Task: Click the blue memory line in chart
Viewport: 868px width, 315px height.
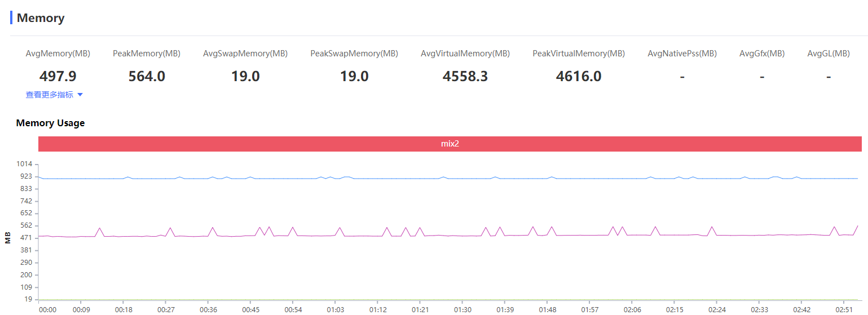Action: (395, 178)
